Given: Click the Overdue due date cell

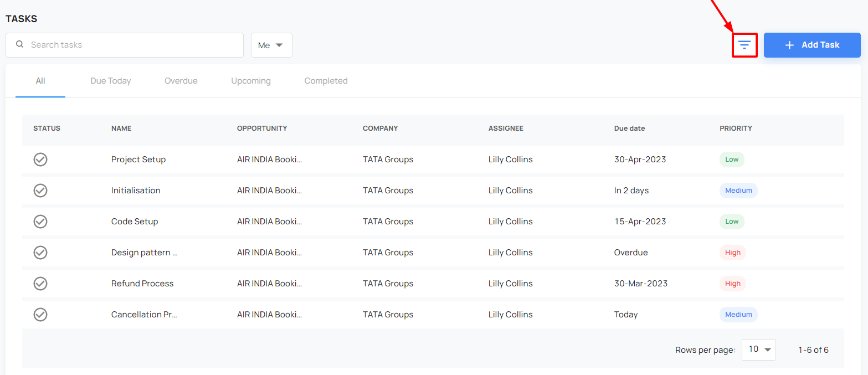Looking at the screenshot, I should (631, 253).
